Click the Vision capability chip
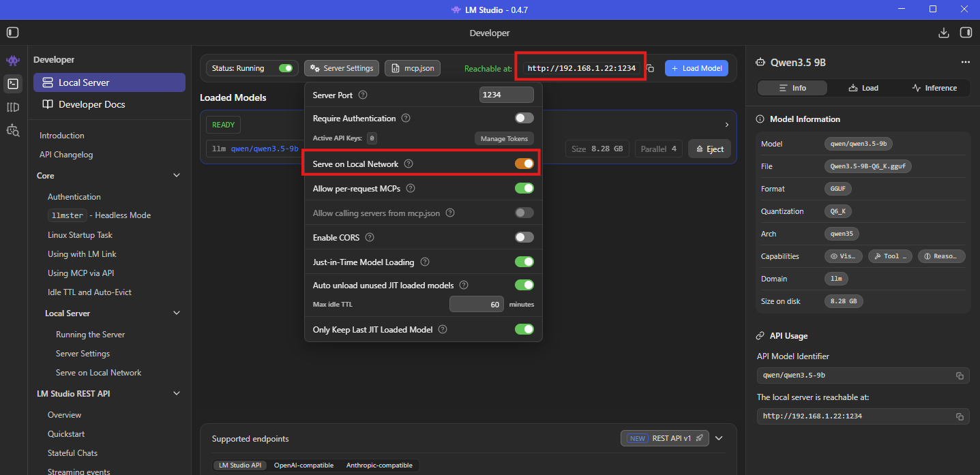 click(843, 256)
